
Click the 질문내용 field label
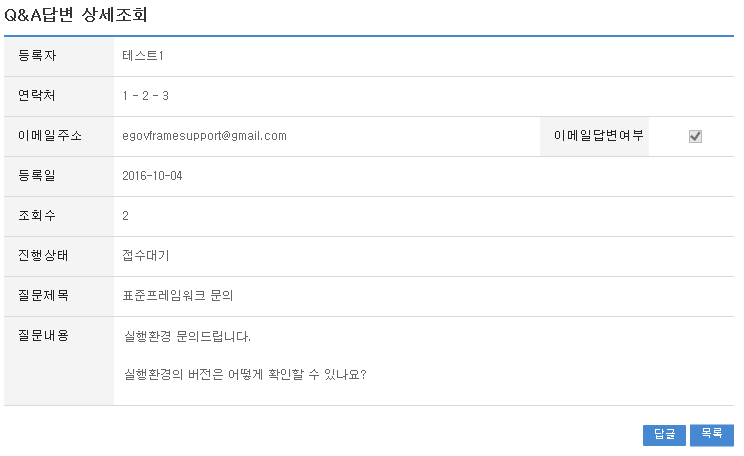coord(44,335)
